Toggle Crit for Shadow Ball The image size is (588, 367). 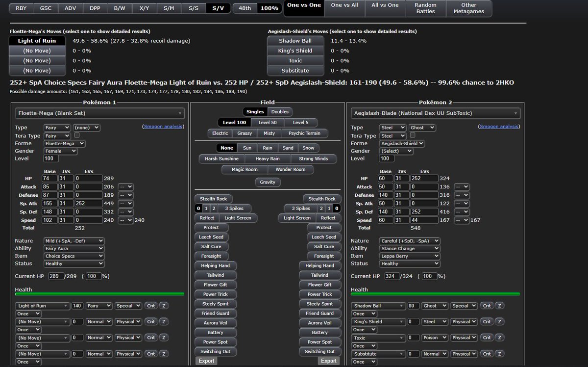click(487, 306)
